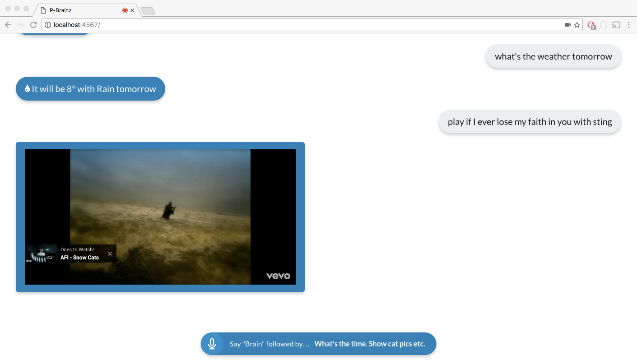Bookmark this page with the star icon

point(577,25)
